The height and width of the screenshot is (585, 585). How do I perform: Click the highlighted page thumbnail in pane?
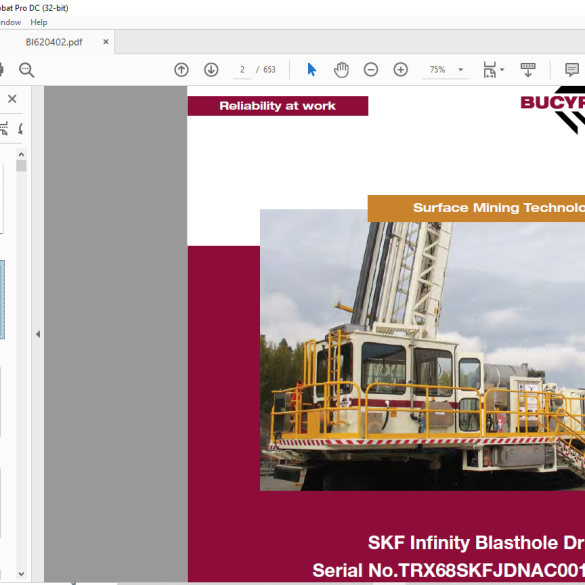click(x=2, y=300)
